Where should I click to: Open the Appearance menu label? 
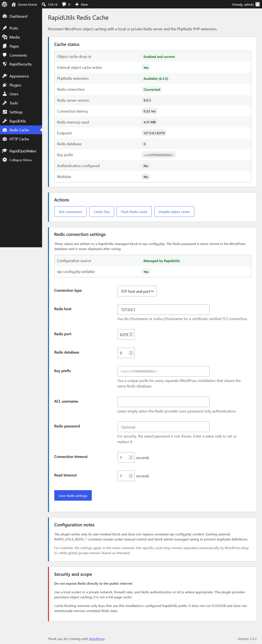19,76
